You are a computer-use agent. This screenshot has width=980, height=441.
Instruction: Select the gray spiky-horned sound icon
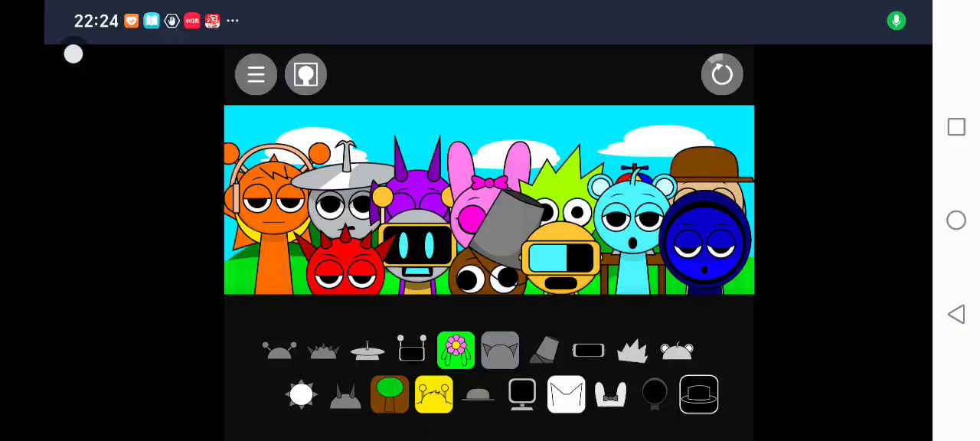tap(323, 351)
